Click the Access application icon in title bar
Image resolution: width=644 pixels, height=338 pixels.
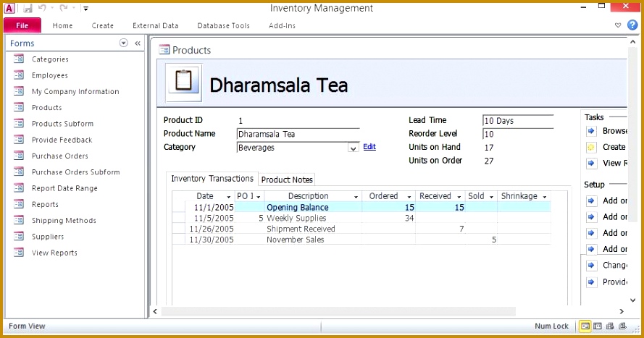pos(9,8)
